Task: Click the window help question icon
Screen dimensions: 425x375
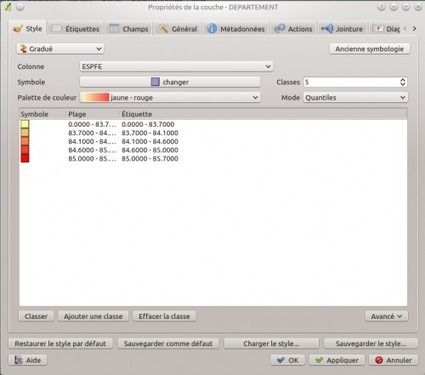Action: click(381, 7)
